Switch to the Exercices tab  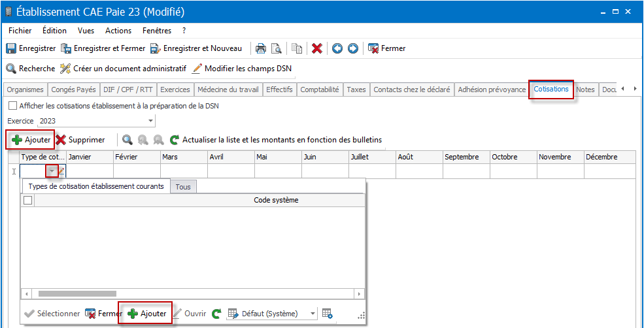175,90
